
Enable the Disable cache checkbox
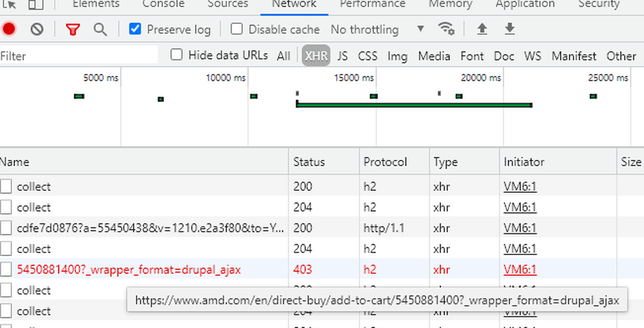pyautogui.click(x=237, y=29)
